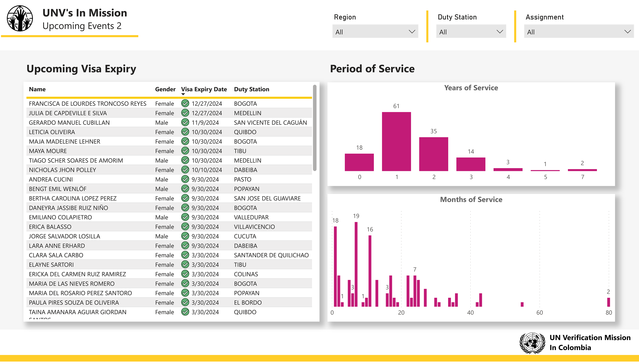Sort table by Name column header

(37, 89)
